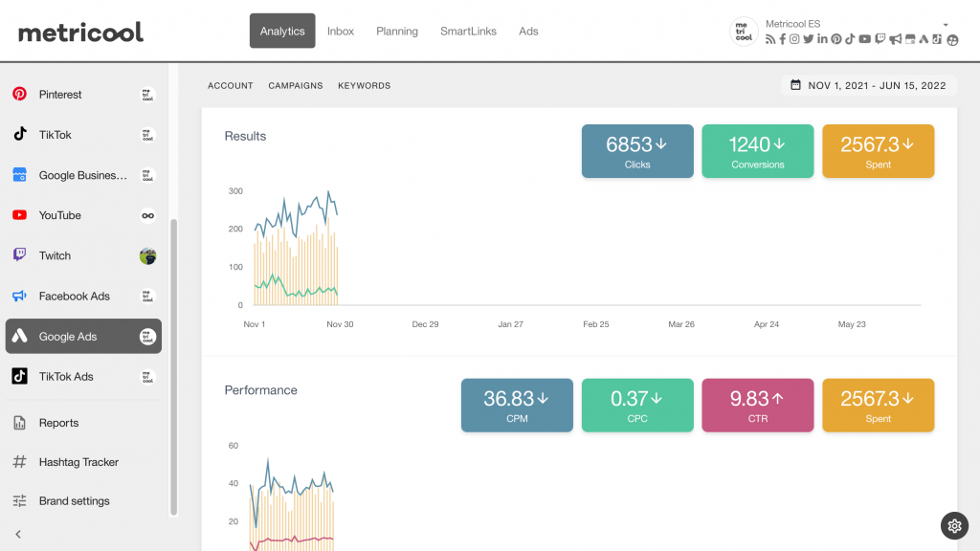
Task: Click the account badge beside YouTube
Action: click(147, 215)
